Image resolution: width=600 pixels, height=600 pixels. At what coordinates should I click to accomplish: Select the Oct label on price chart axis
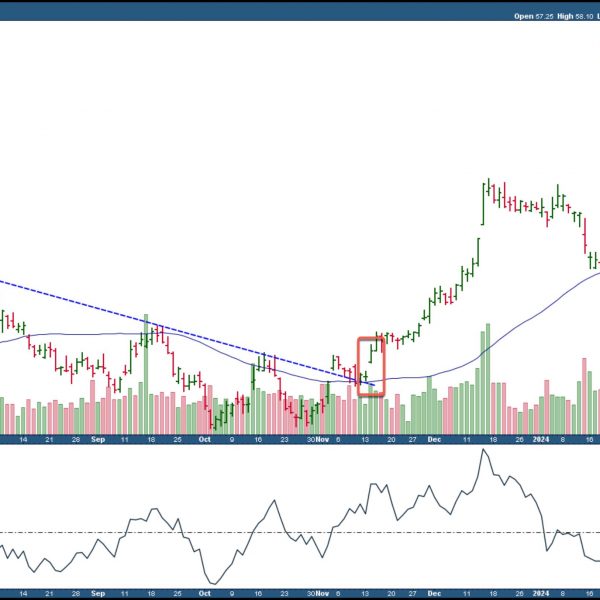click(204, 439)
